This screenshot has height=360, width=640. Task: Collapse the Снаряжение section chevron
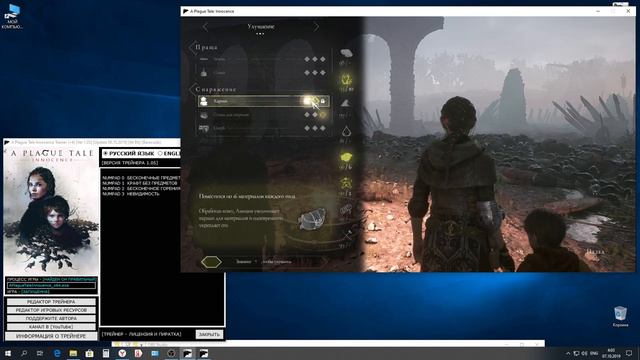pos(192,89)
